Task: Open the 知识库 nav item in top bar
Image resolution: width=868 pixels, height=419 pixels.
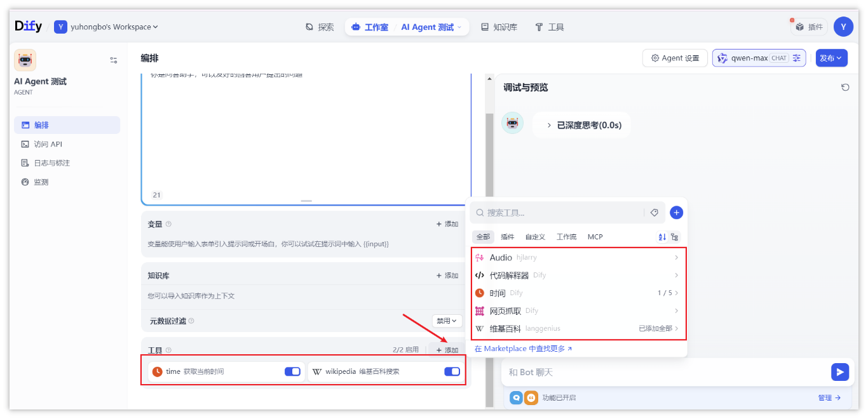Action: pyautogui.click(x=499, y=27)
